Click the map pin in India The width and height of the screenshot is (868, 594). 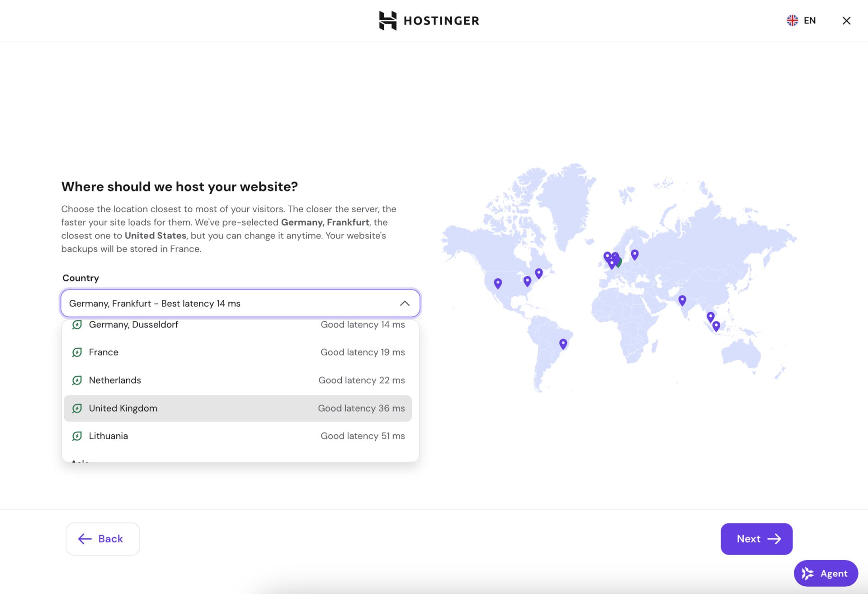pyautogui.click(x=682, y=300)
